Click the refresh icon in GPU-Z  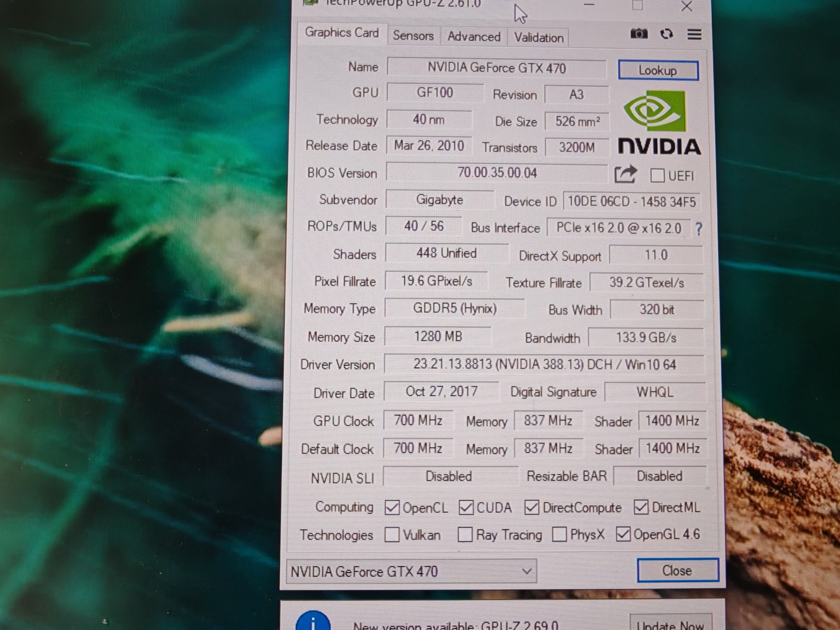[667, 34]
